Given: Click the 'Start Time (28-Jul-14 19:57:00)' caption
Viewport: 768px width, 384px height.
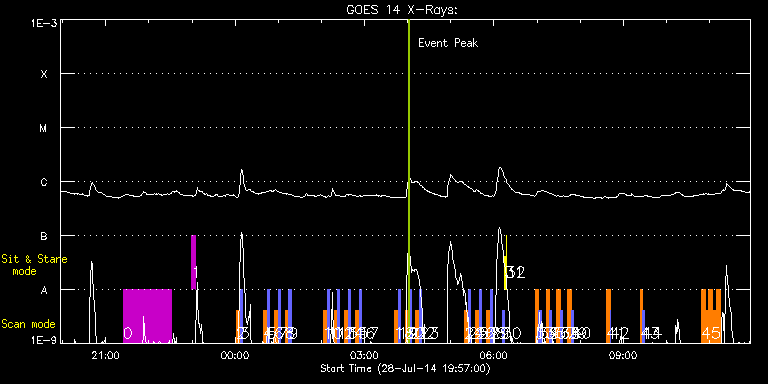Looking at the screenshot, I should click(x=406, y=368).
